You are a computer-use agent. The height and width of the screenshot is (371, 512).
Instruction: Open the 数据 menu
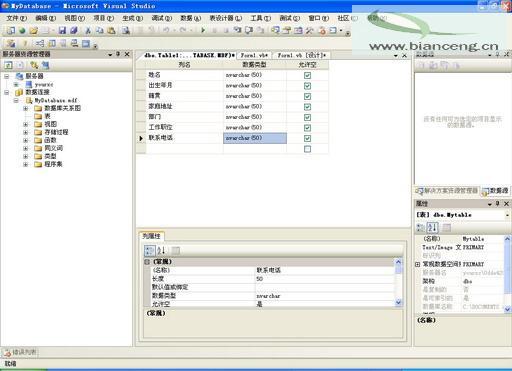190,18
